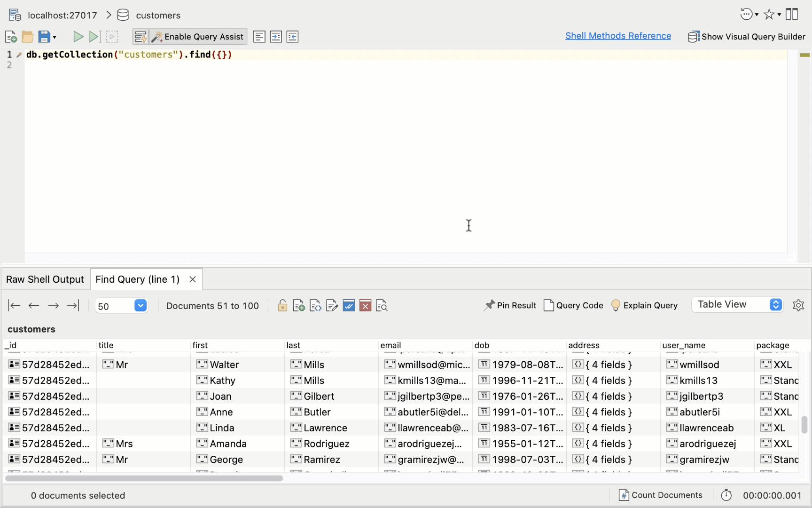
Task: Select the abutler5i user_name cell
Action: 708,412
